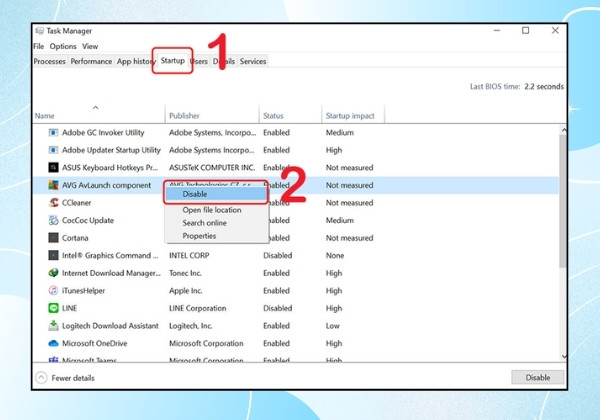The image size is (600, 420).
Task: Choose Search online in context menu
Action: coord(205,223)
